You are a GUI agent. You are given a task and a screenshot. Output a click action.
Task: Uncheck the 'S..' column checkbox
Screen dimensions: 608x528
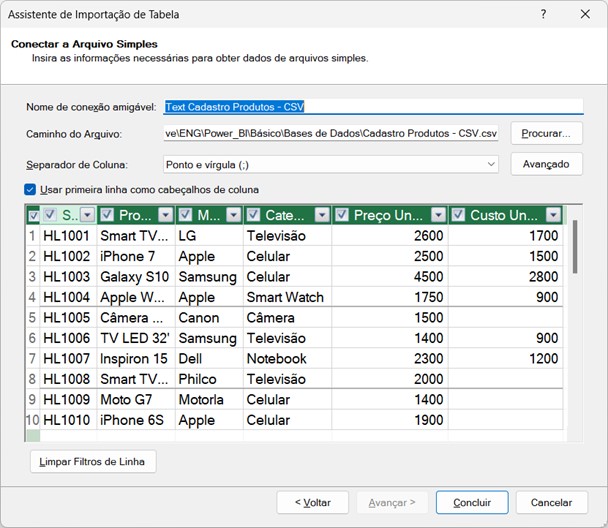click(50, 214)
